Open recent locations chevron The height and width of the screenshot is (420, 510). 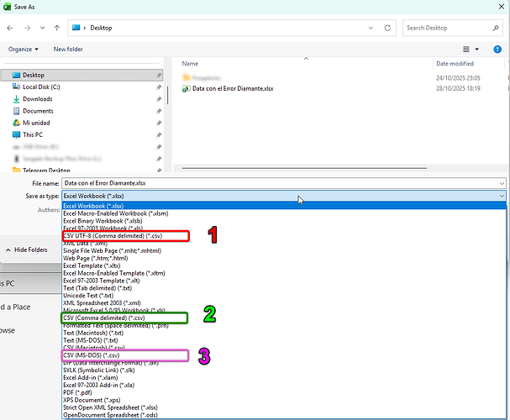[42, 28]
